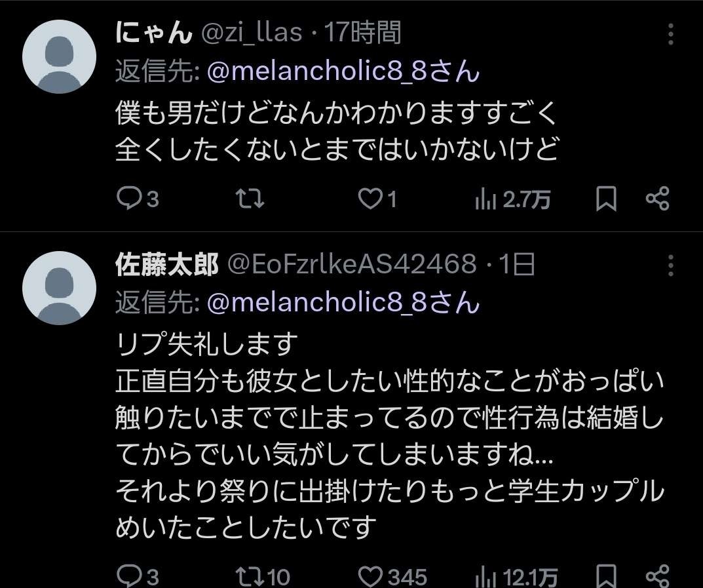Screen dimensions: 703x588
Task: Open more options for 佐藤太郎's tweet
Action: coord(670,265)
